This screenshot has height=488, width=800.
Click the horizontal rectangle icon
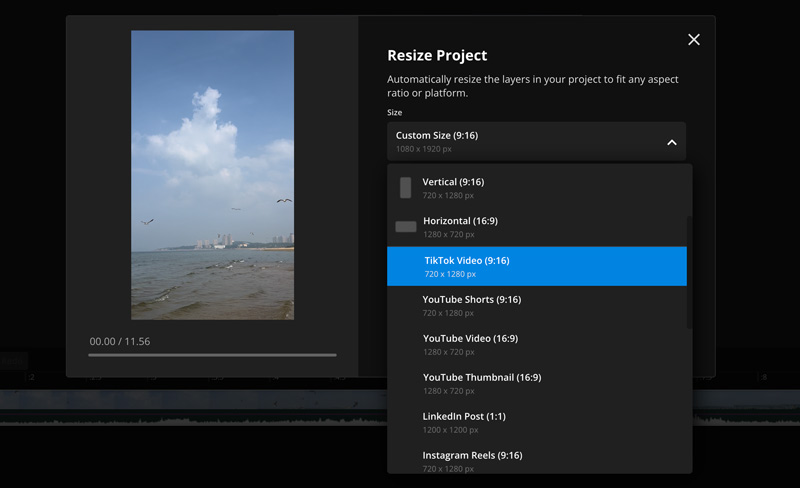(406, 227)
